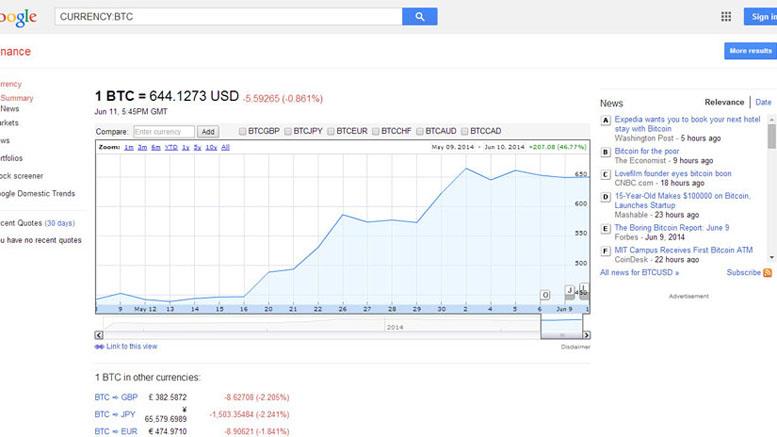Check the BTCAUD comparison checkbox
777x437 pixels.
[420, 131]
